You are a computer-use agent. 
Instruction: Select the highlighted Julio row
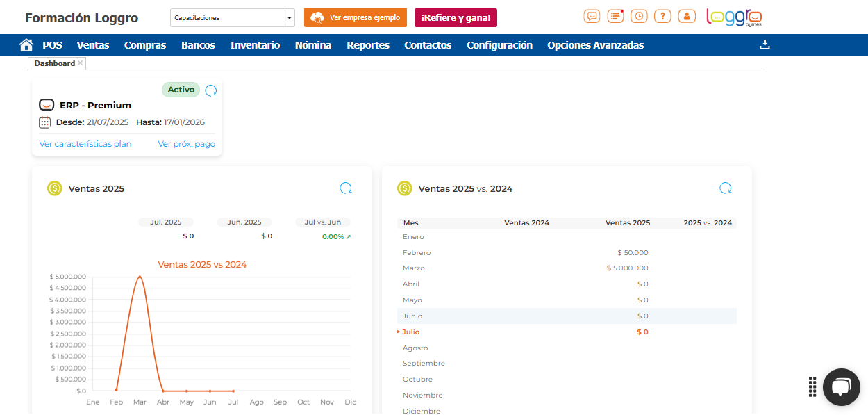pos(567,332)
